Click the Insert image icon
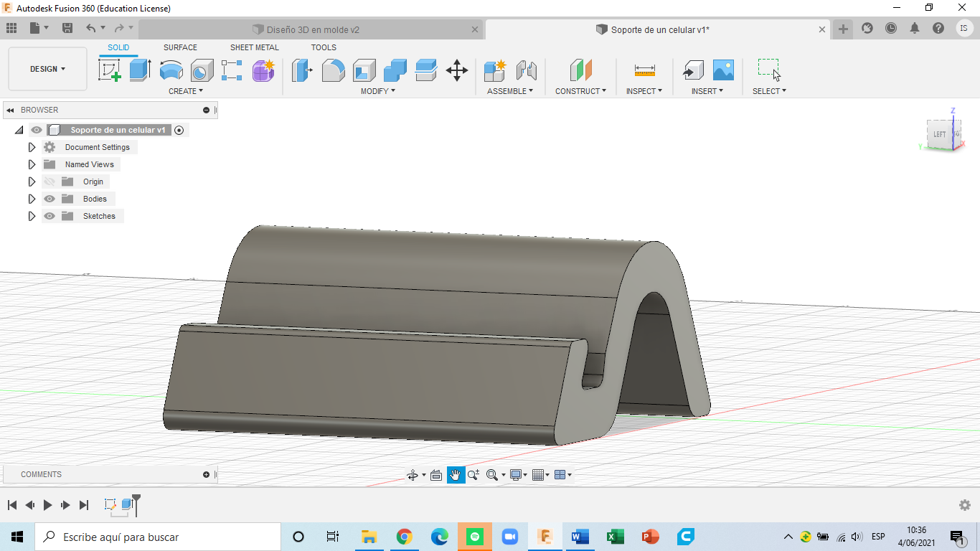 click(x=723, y=70)
